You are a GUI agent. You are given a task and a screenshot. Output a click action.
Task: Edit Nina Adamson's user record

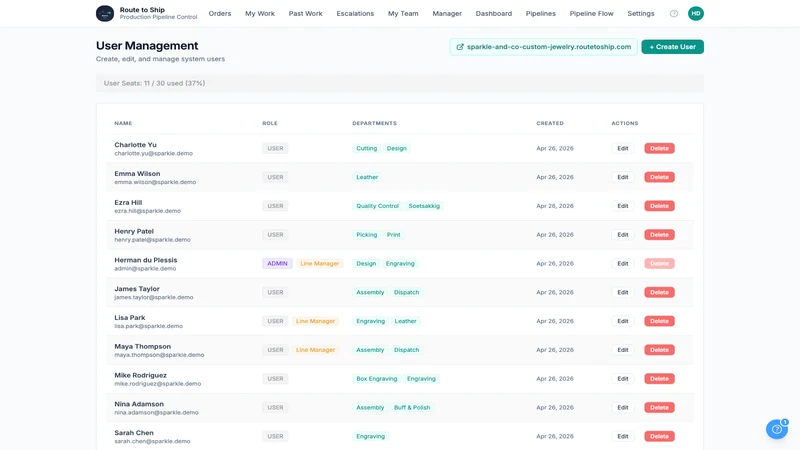(623, 408)
